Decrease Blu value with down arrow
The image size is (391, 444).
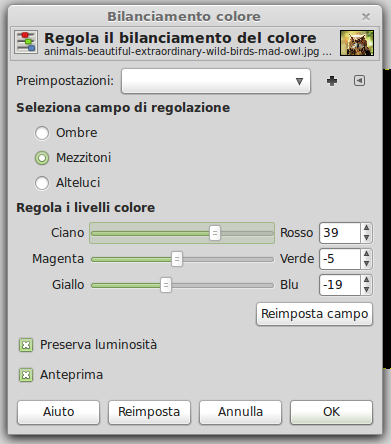(366, 290)
